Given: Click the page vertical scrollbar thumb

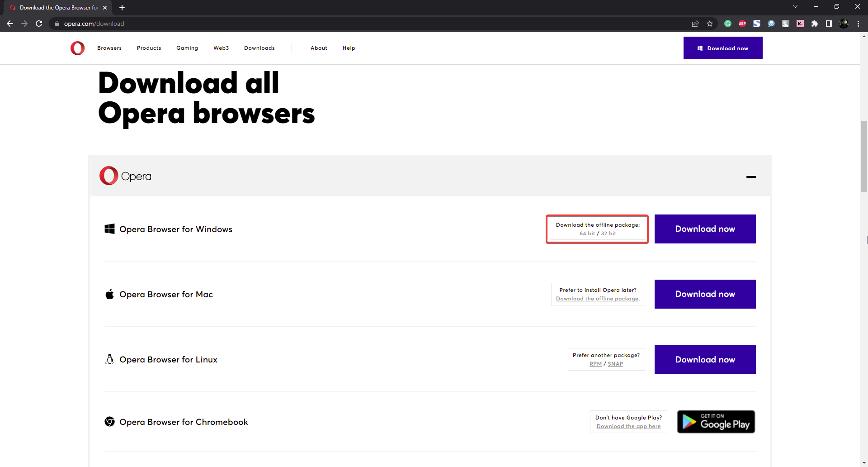Looking at the screenshot, I should 864,157.
